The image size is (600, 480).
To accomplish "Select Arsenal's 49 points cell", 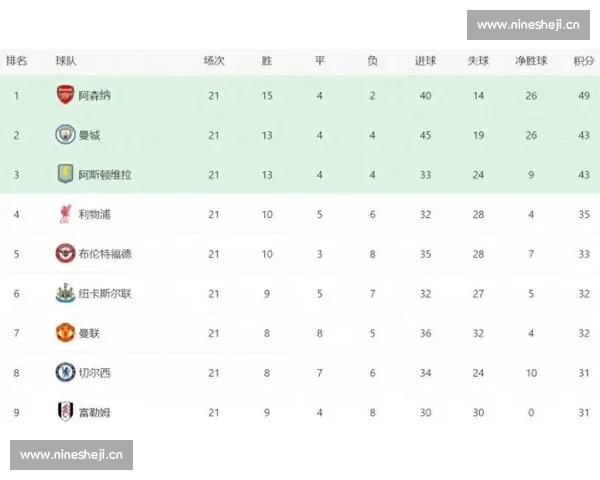I will pos(583,96).
